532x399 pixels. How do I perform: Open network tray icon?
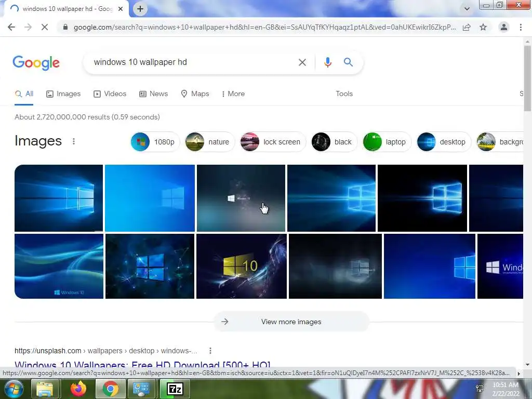point(480,389)
